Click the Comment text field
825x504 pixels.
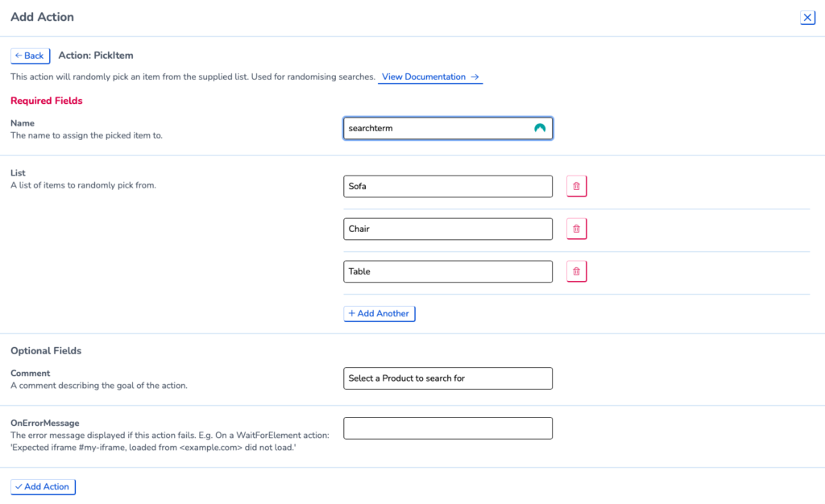point(448,378)
